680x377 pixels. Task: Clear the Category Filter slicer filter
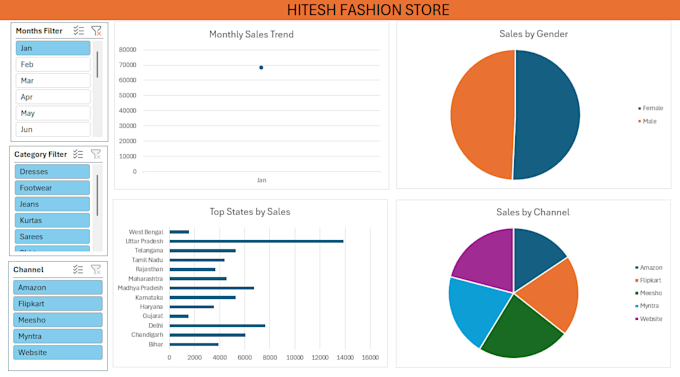[96, 154]
